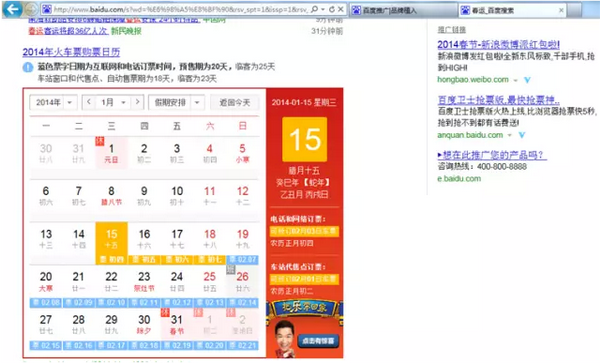Image resolution: width=600 pixels, height=364 pixels.
Task: Go to previous month with left arrow
Action: (89, 102)
